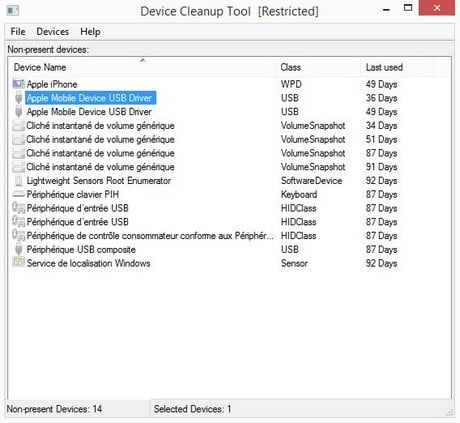Click the Lightweight Sensors Root Enumerator icon
Image resolution: width=460 pixels, height=423 pixels.
click(x=19, y=181)
